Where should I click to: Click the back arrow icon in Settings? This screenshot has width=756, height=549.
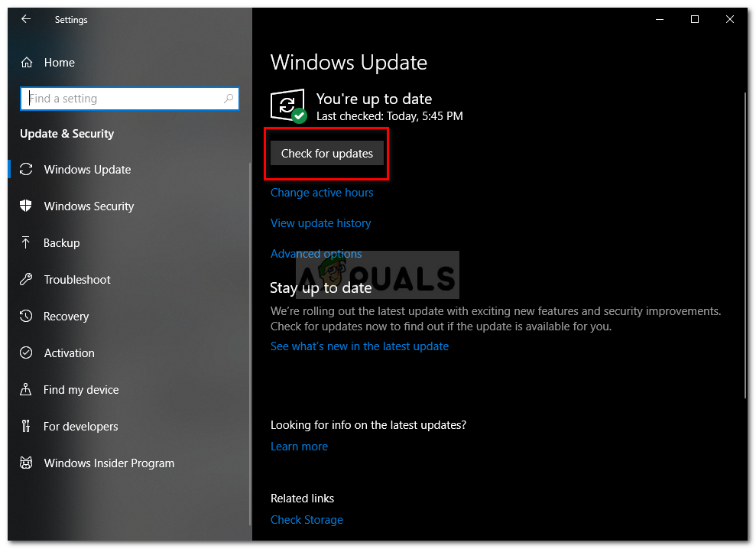(26, 19)
